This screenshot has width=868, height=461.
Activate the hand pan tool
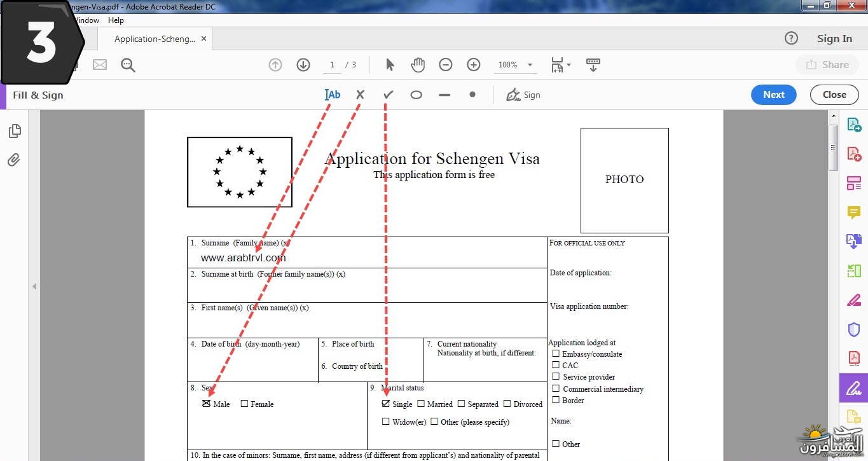coord(418,65)
